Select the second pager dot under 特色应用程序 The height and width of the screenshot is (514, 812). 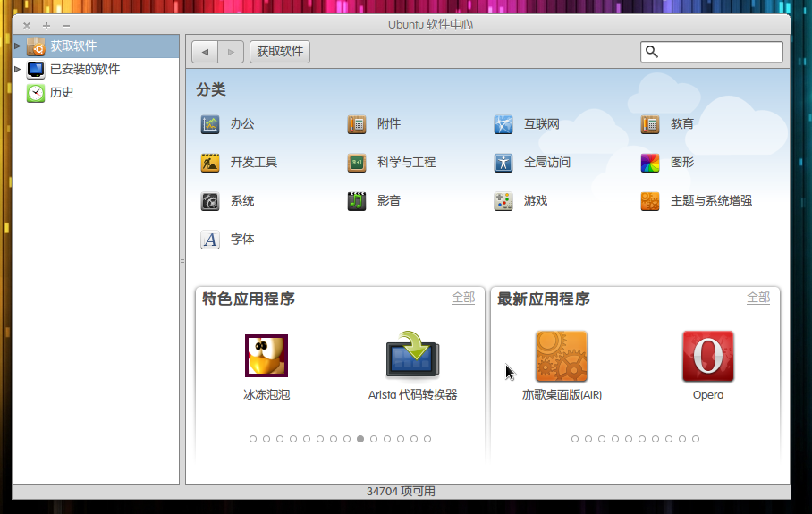coord(266,439)
